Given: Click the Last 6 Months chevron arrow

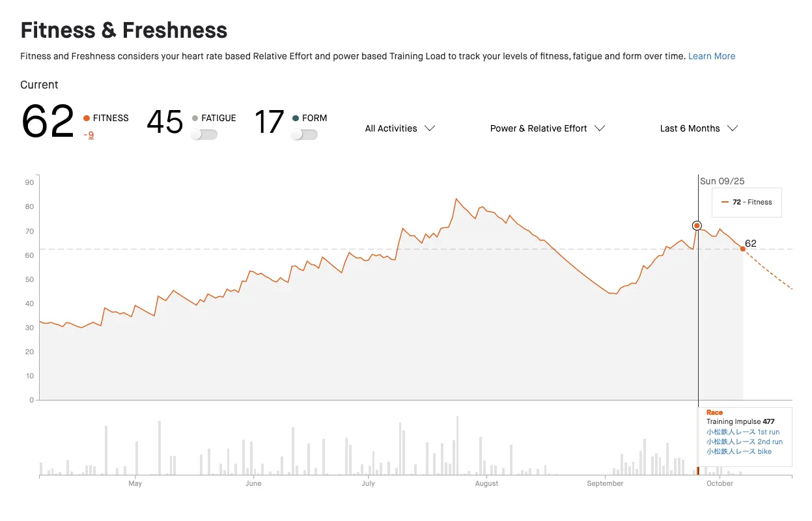Looking at the screenshot, I should point(733,128).
